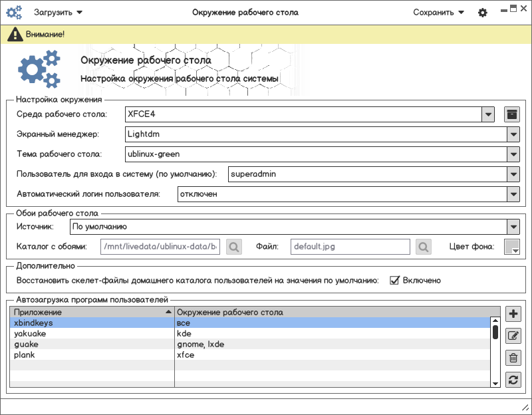Edit selected autostart entry with pencil icon

(513, 336)
